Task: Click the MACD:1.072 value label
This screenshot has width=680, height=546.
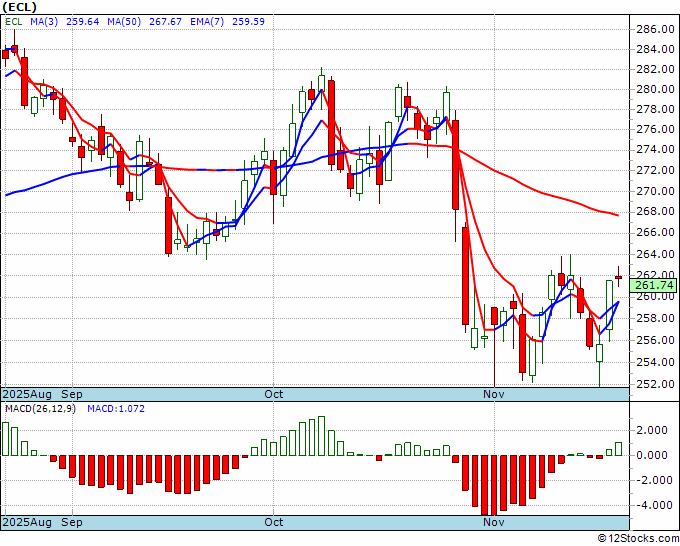Action: click(116, 409)
